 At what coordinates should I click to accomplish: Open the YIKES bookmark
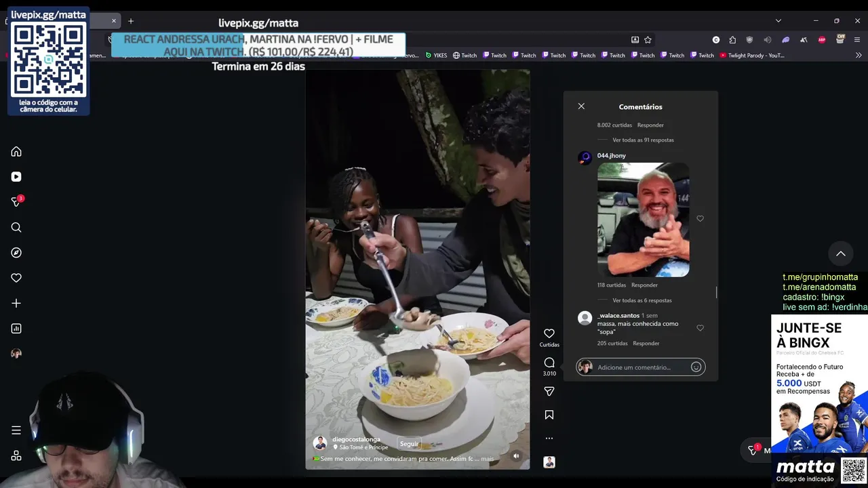coord(437,56)
